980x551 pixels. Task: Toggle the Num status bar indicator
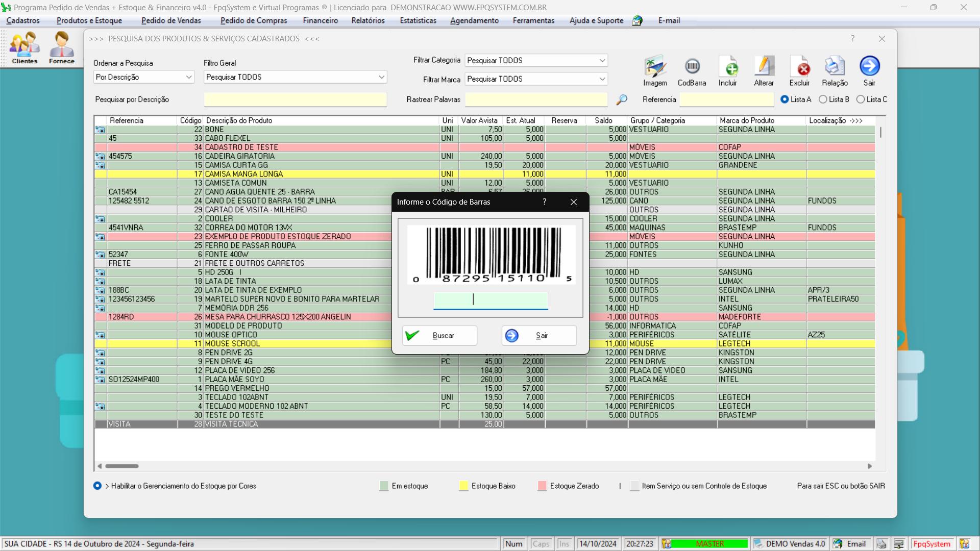click(514, 544)
